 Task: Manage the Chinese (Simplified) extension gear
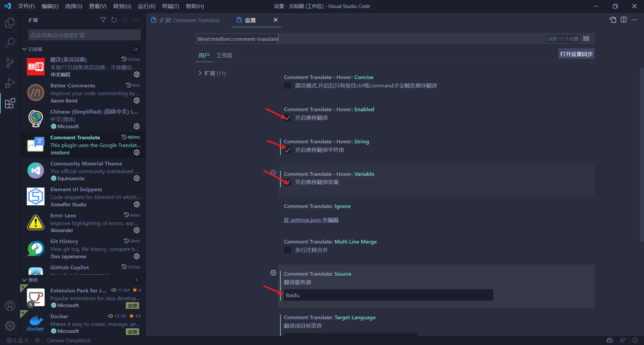pos(137,126)
